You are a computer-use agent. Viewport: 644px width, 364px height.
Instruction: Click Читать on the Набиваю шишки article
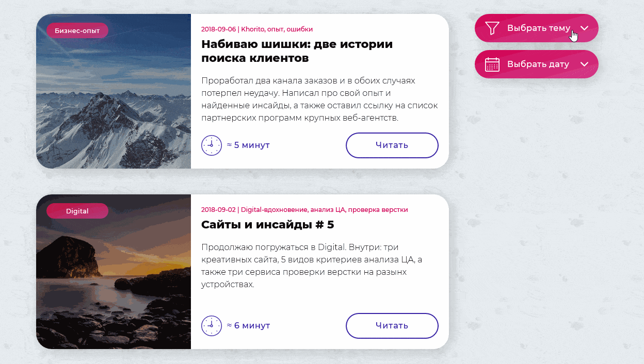392,145
